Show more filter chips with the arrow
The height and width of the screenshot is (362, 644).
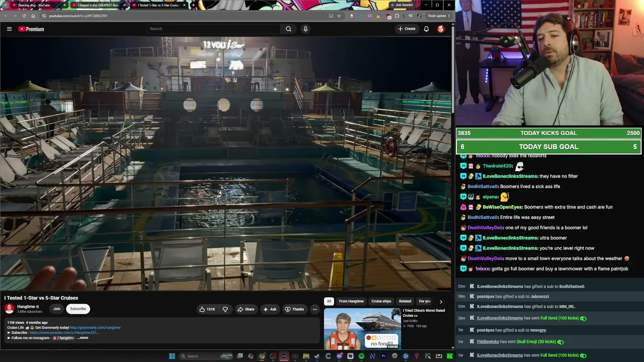[x=441, y=302]
